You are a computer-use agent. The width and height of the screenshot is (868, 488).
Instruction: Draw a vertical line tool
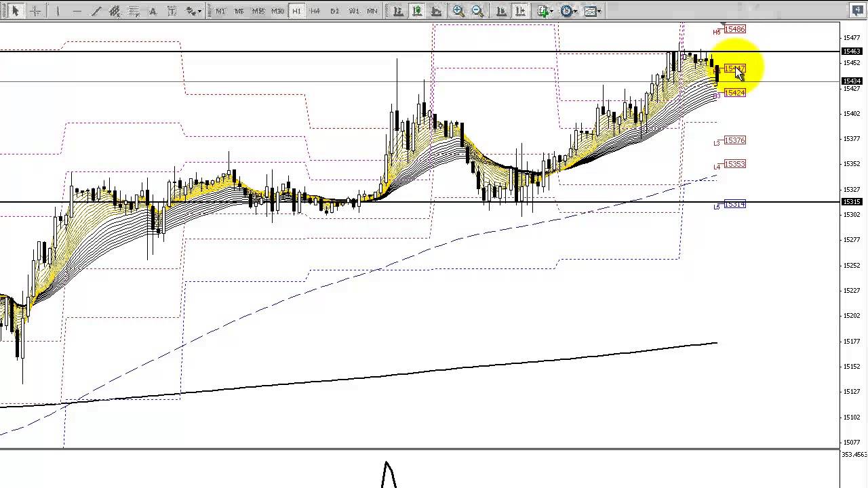58,11
